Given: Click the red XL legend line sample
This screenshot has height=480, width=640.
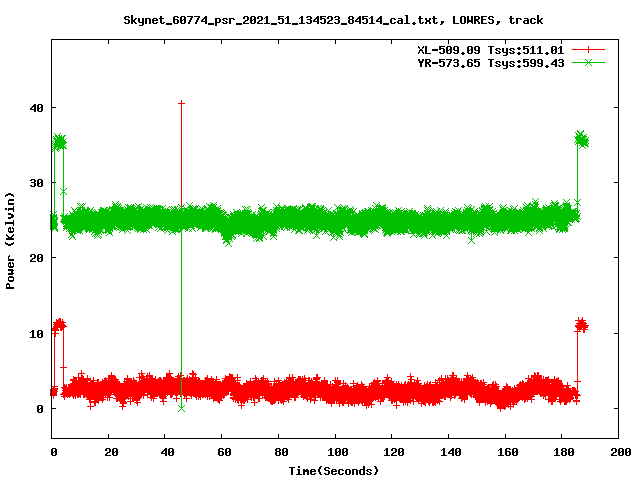Looking at the screenshot, I should tap(588, 50).
